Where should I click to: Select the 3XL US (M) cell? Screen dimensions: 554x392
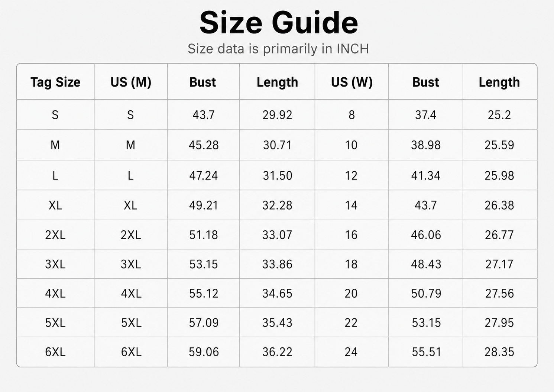(x=131, y=264)
